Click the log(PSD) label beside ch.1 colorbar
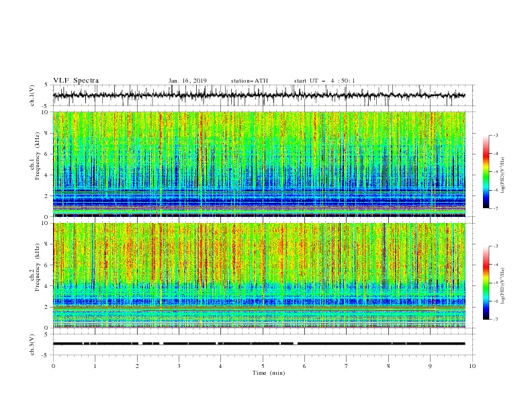Viewport: 532px width, 411px height. click(503, 175)
